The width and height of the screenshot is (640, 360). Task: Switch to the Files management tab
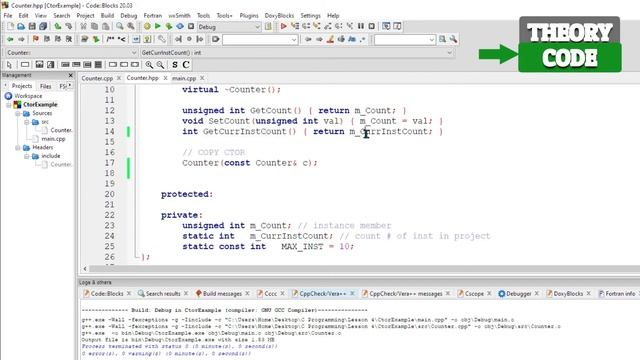[x=45, y=86]
